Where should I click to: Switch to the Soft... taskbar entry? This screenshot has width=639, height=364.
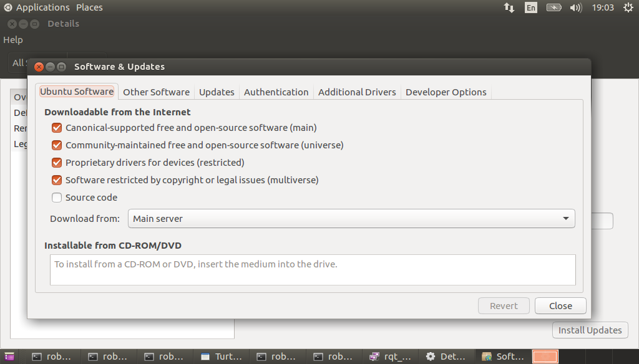click(x=502, y=357)
